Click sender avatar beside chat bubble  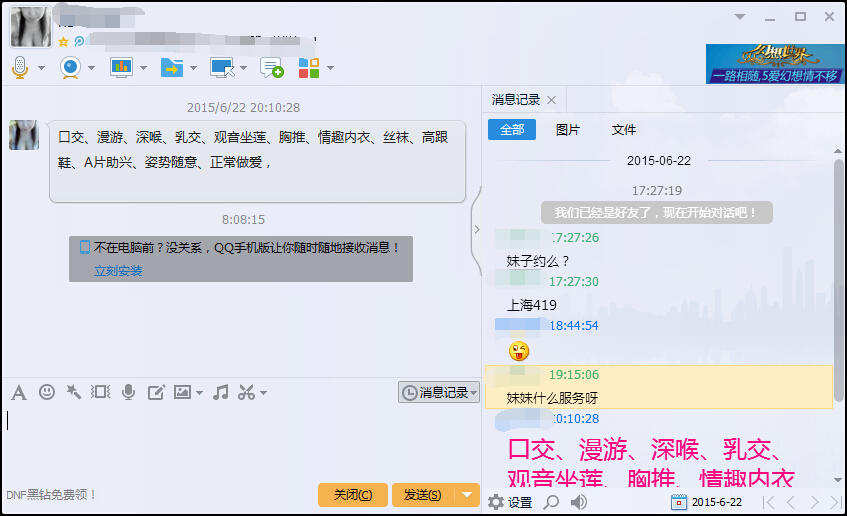point(24,135)
